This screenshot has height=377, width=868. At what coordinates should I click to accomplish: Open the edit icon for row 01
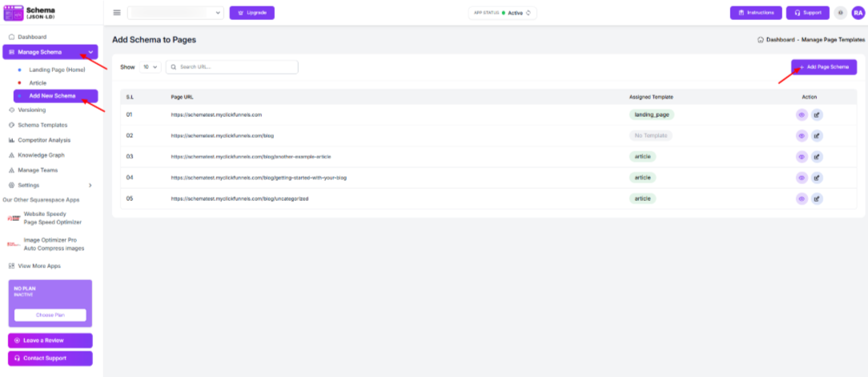[817, 114]
